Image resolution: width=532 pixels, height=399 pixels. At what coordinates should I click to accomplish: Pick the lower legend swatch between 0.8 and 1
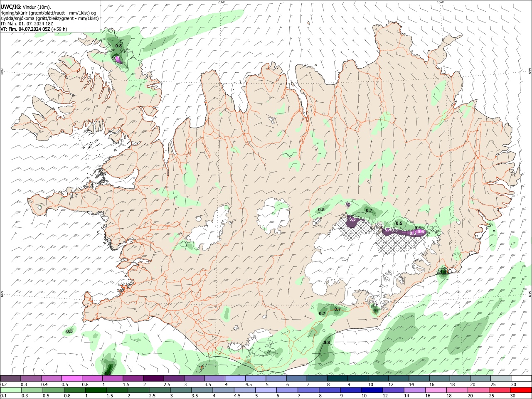[74, 390]
